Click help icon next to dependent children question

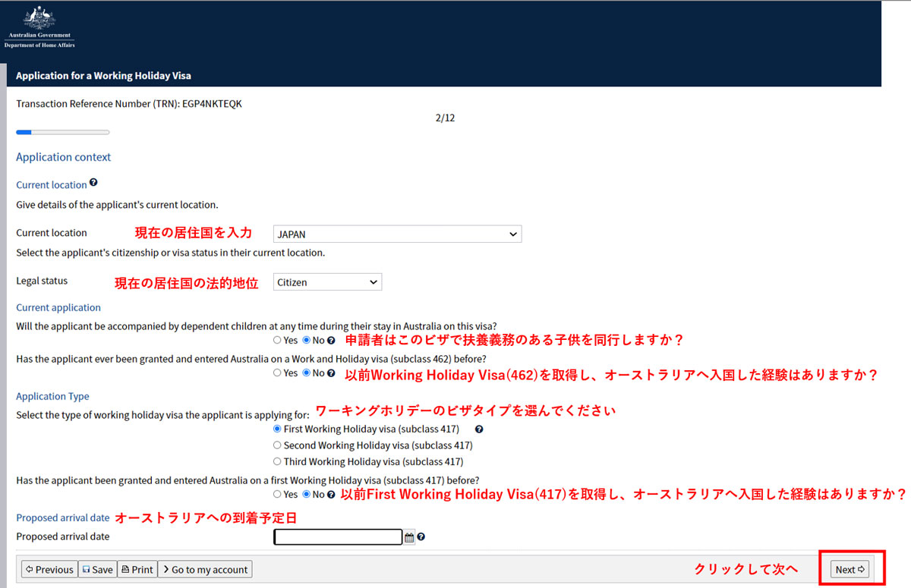[331, 341]
